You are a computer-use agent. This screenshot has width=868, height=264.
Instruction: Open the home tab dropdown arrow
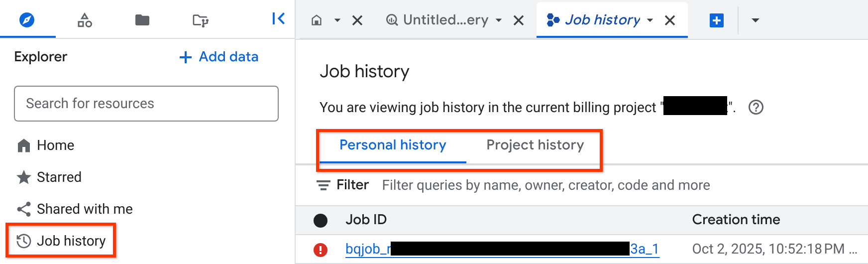tap(337, 20)
